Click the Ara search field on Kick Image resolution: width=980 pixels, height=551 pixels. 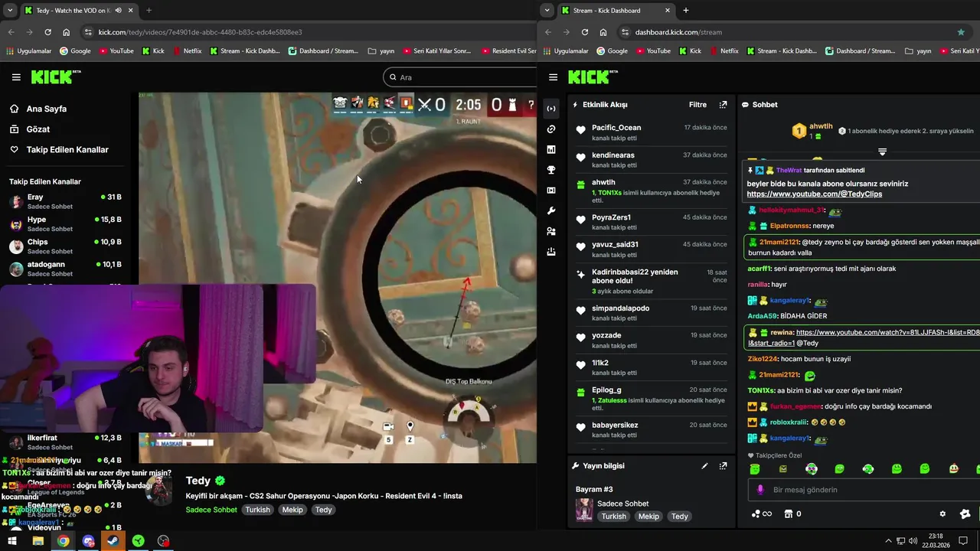point(461,77)
